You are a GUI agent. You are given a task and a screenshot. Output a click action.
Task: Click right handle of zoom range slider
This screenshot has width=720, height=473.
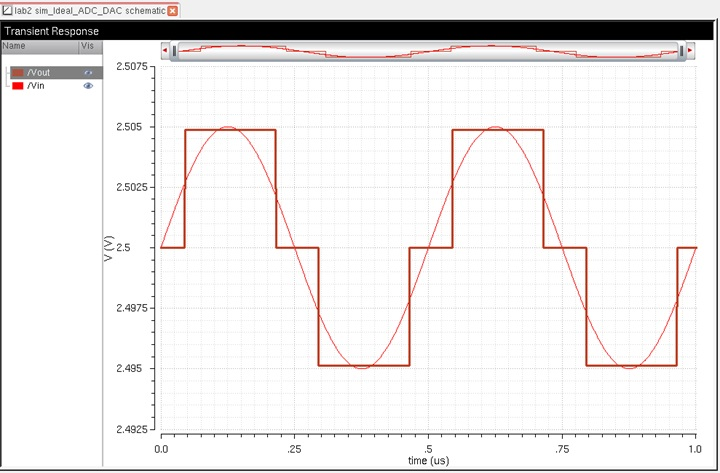click(681, 50)
